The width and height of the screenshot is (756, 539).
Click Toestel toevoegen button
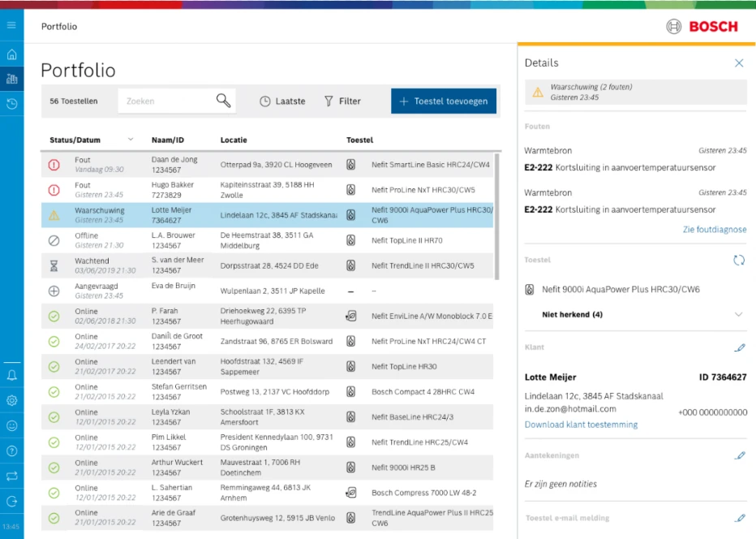pyautogui.click(x=443, y=101)
